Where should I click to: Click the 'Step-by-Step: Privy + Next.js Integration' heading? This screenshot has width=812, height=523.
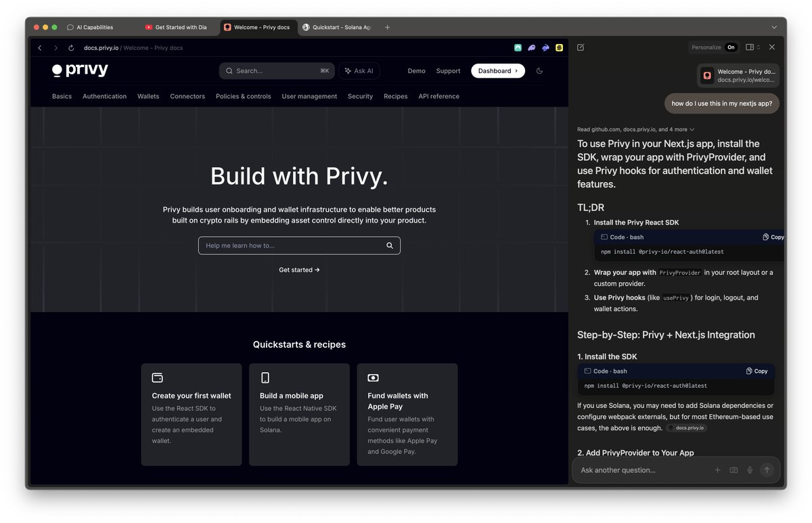(666, 335)
